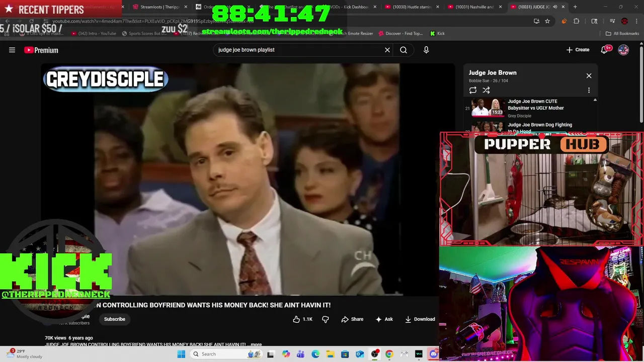Open Google Chrome from taskbar
The image size is (644, 362).
pos(389,354)
